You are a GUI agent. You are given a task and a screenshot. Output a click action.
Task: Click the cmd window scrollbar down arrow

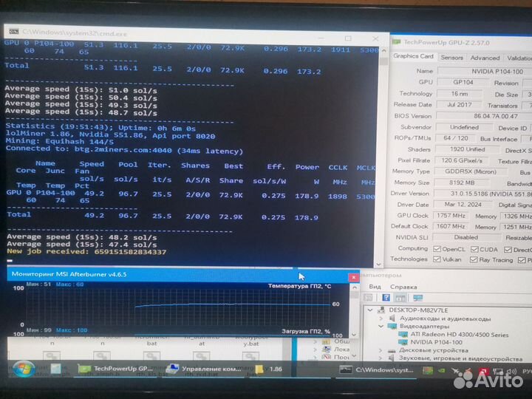click(x=379, y=264)
